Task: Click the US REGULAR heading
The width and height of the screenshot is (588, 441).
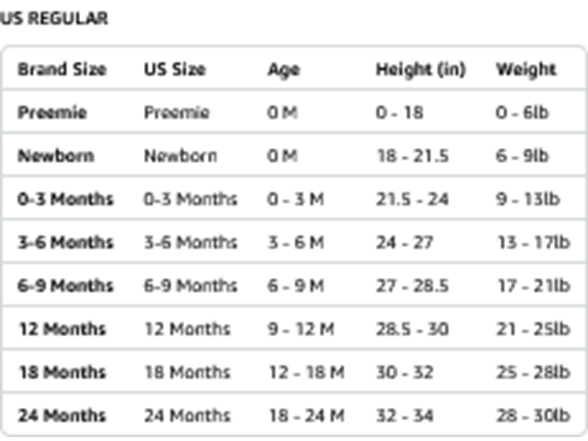Action: 54,18
